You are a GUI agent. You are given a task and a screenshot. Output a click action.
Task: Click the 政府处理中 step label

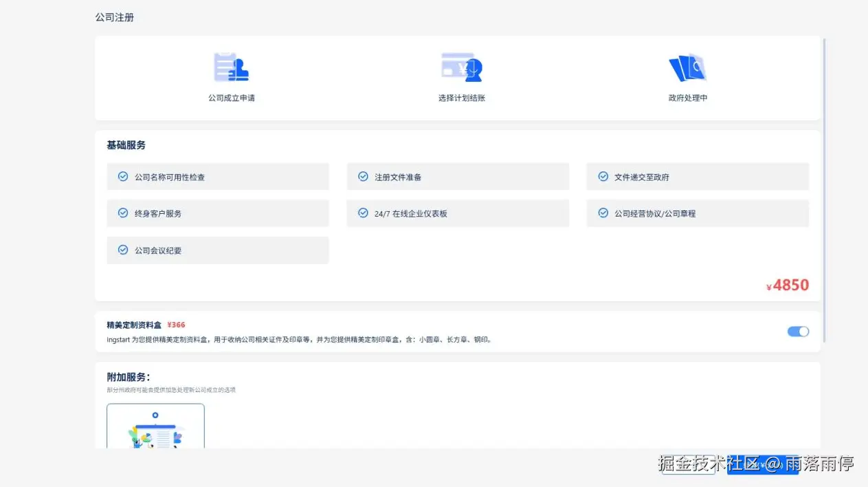coord(688,98)
